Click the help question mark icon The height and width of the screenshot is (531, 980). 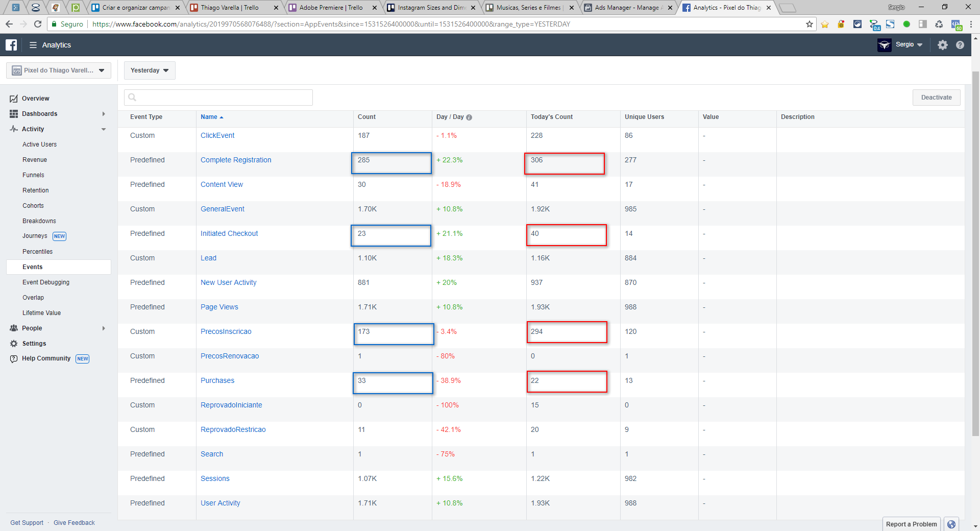point(960,45)
